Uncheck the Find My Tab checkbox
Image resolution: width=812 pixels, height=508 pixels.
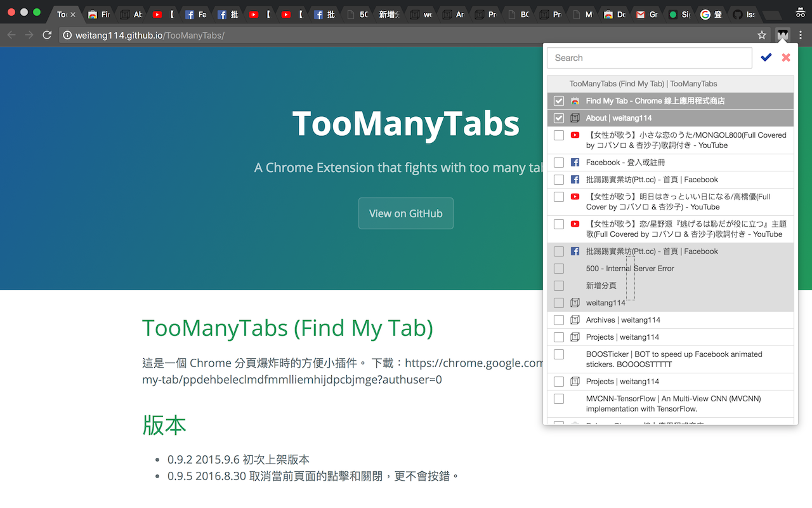pos(559,101)
